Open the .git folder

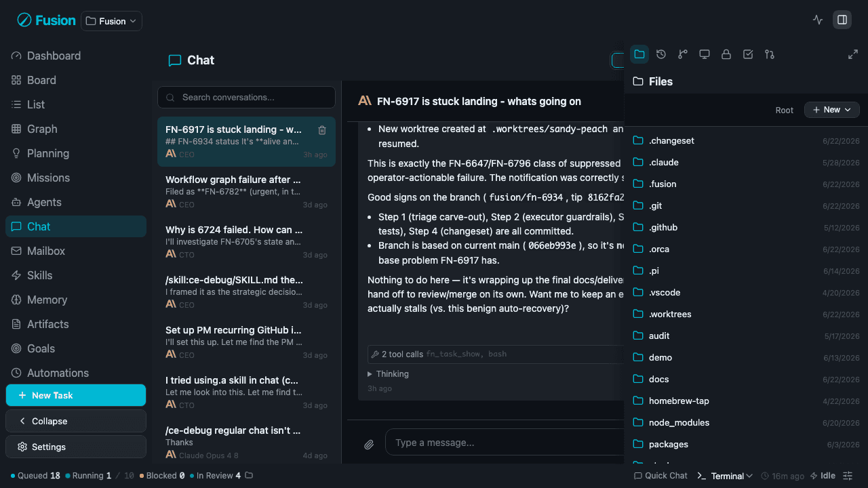746,205
